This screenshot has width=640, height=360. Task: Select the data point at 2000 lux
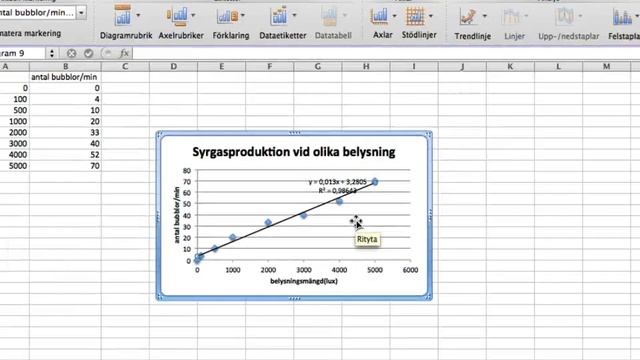[268, 223]
